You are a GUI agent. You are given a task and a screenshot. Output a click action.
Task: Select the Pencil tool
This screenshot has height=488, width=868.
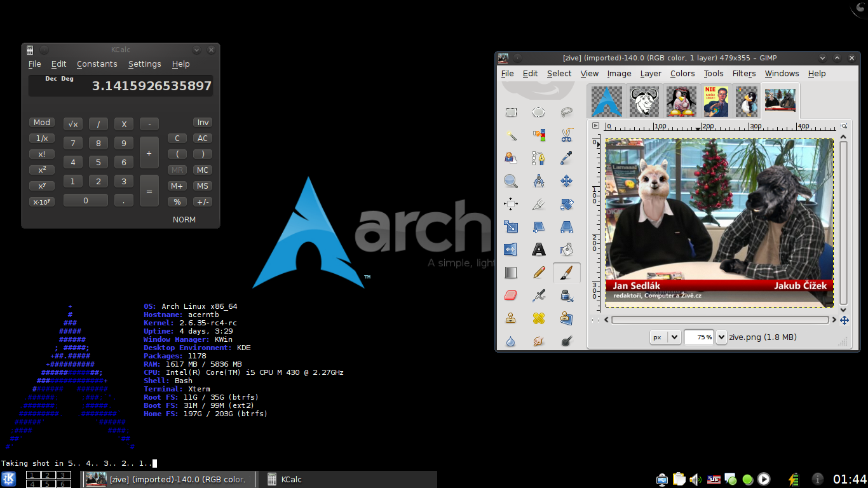coord(539,273)
